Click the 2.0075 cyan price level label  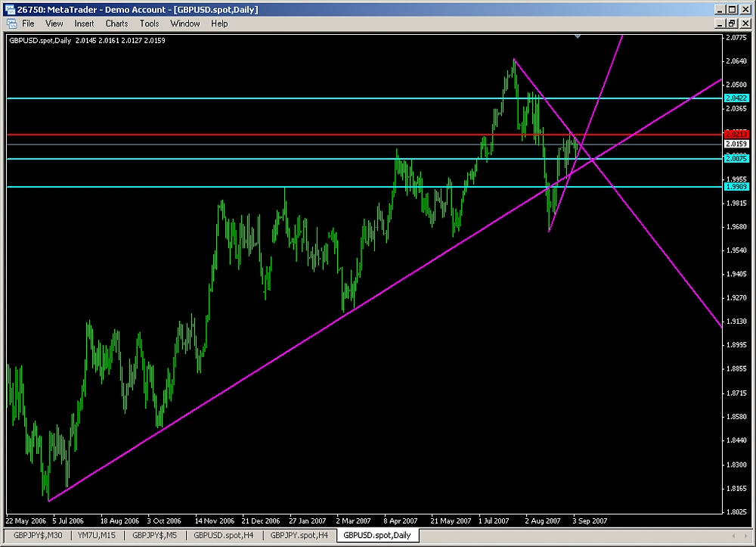pyautogui.click(x=736, y=158)
